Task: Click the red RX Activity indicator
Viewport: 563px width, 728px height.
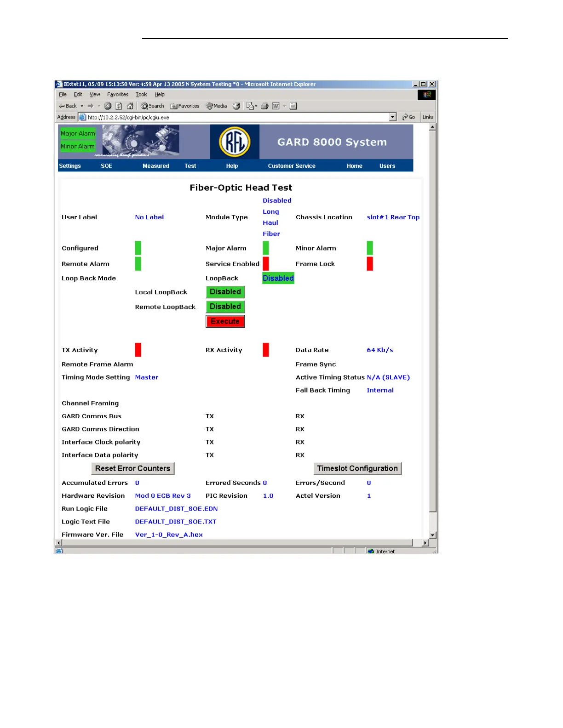Action: click(266, 350)
